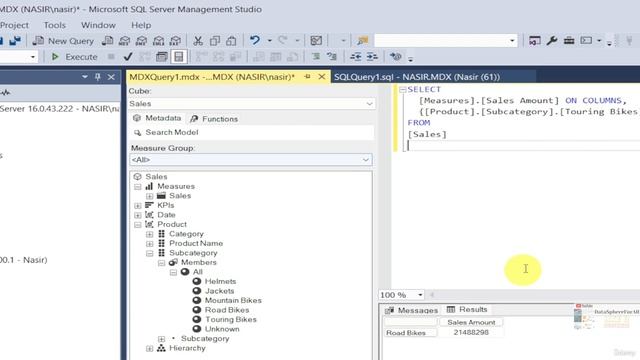The height and width of the screenshot is (360, 640).
Task: Click the Database Engine Query icon
Action: pyautogui.click(x=107, y=41)
